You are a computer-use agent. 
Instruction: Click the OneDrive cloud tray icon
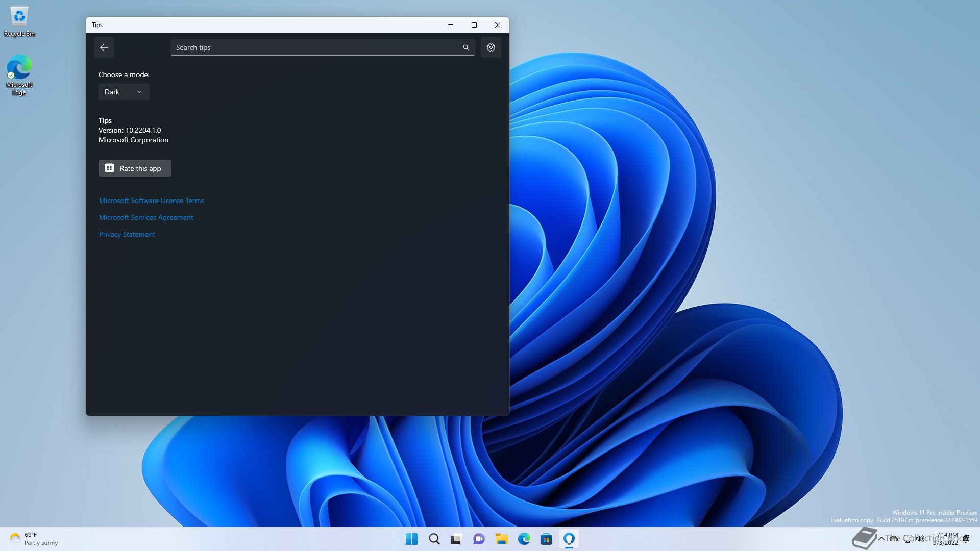[x=894, y=539]
